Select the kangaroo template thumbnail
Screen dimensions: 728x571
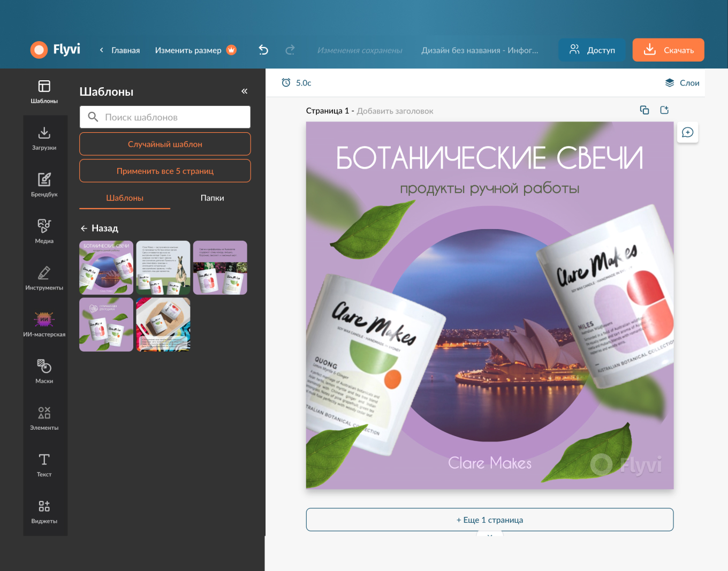(163, 268)
